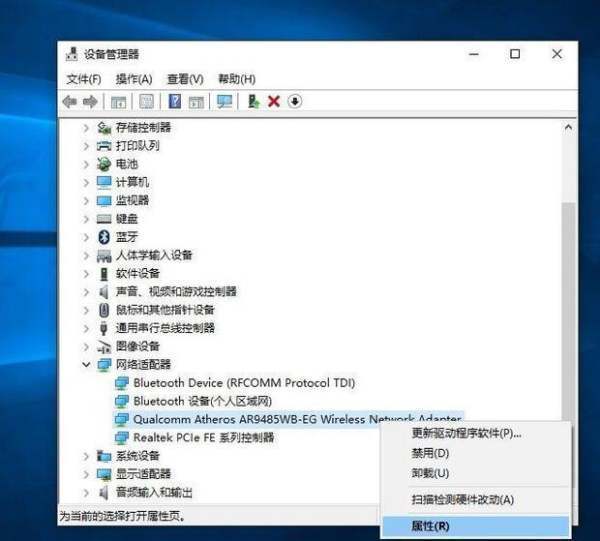
Task: Click the 人体学输入设备 icon
Action: click(x=104, y=255)
